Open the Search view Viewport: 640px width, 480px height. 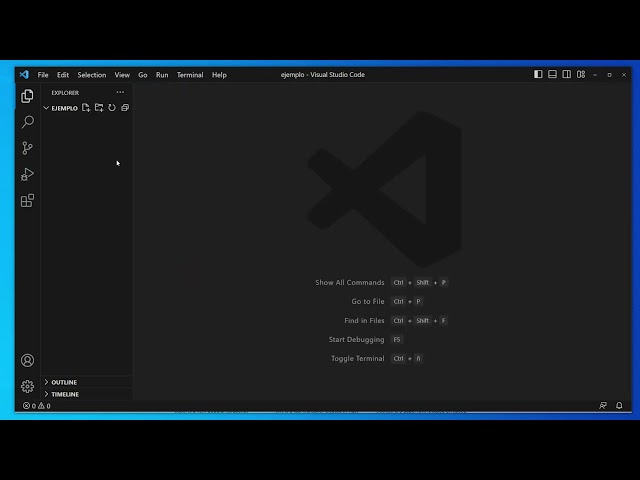(x=27, y=122)
